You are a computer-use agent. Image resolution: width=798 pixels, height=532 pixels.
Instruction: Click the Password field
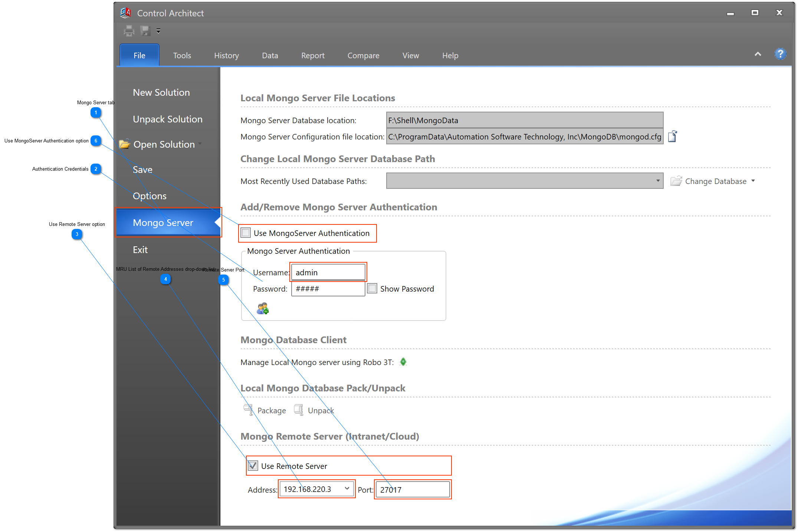pyautogui.click(x=328, y=289)
